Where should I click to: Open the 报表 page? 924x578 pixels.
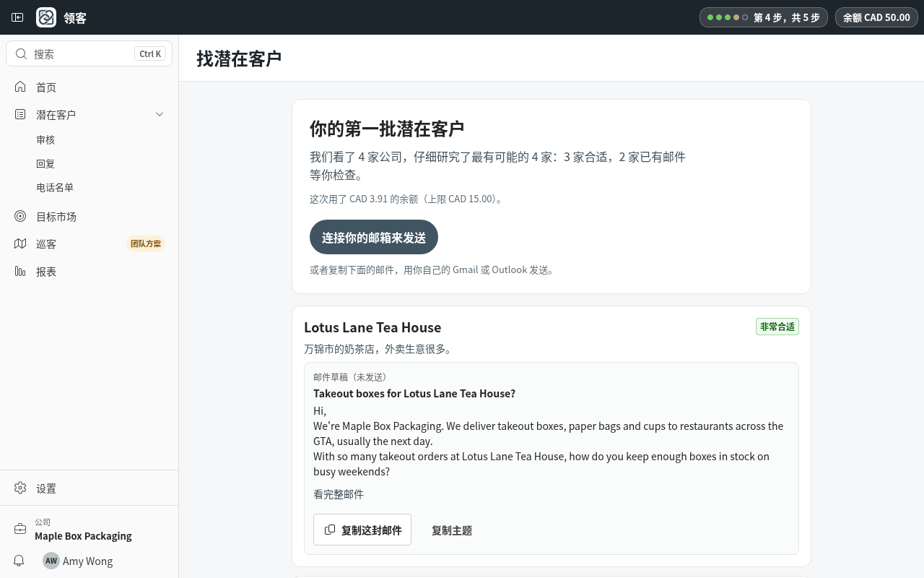[x=90, y=272]
